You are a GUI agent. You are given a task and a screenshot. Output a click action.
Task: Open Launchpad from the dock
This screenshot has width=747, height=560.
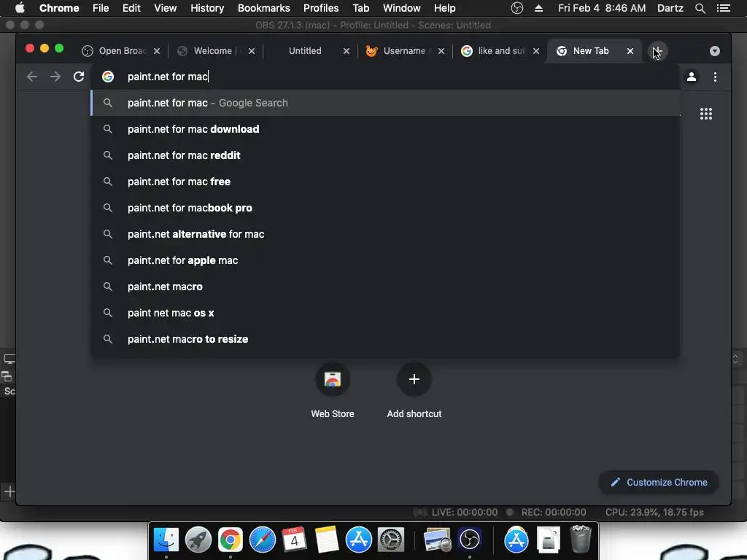point(198,540)
